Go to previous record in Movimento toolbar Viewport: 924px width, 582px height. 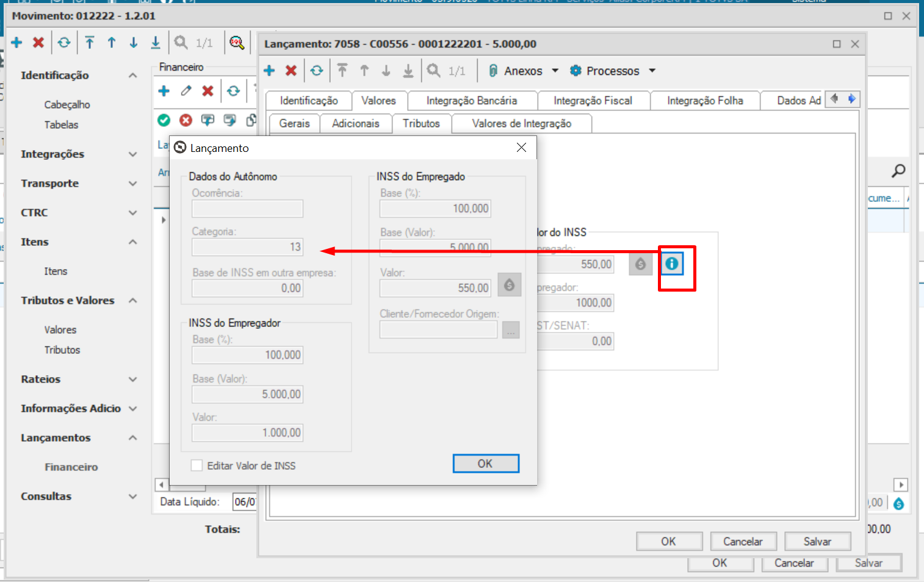112,42
